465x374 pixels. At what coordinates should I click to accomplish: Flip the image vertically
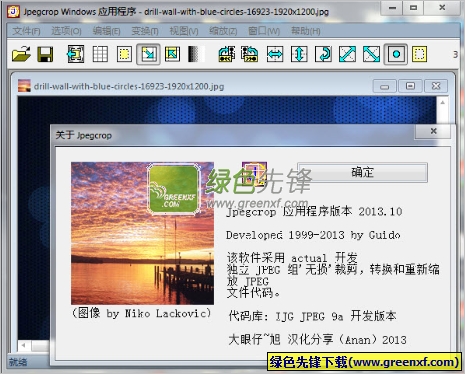click(x=299, y=54)
